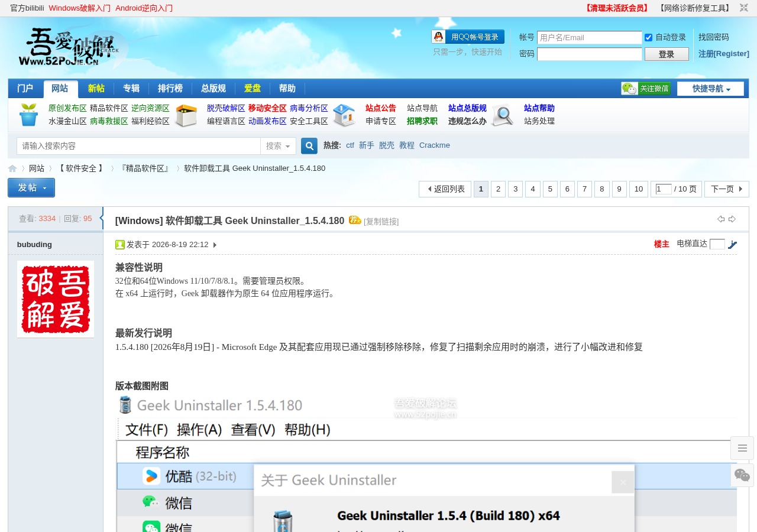Click the retrieve password link

coord(714,37)
